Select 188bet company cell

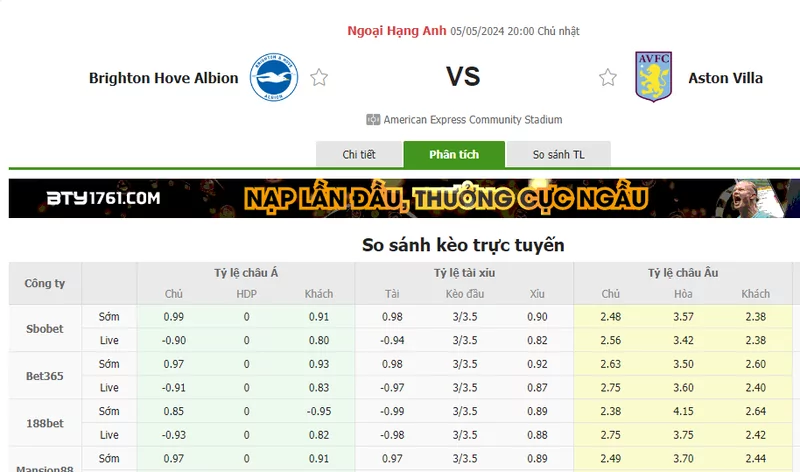pos(45,423)
